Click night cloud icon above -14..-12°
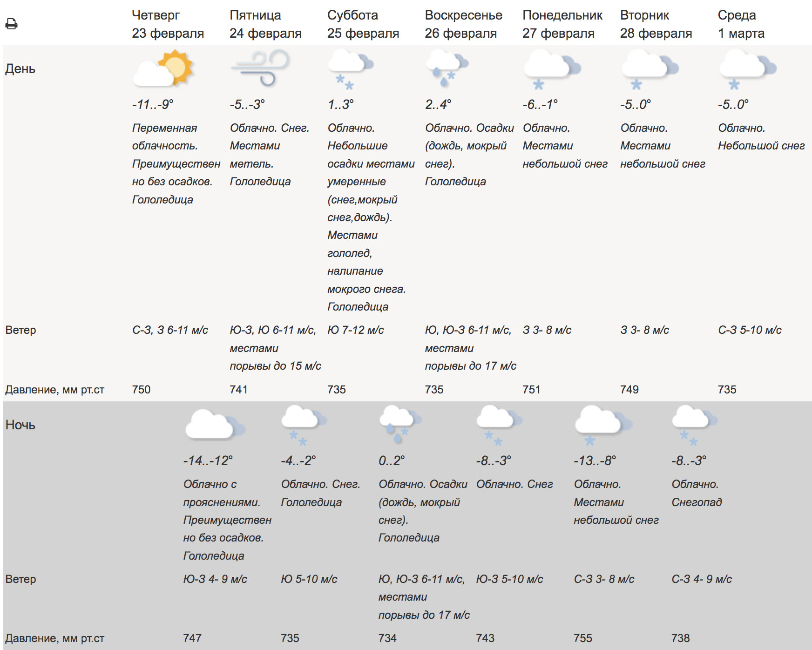 215,424
